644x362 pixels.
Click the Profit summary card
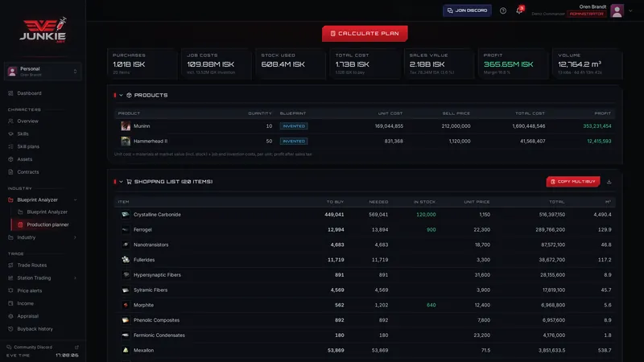[514, 64]
